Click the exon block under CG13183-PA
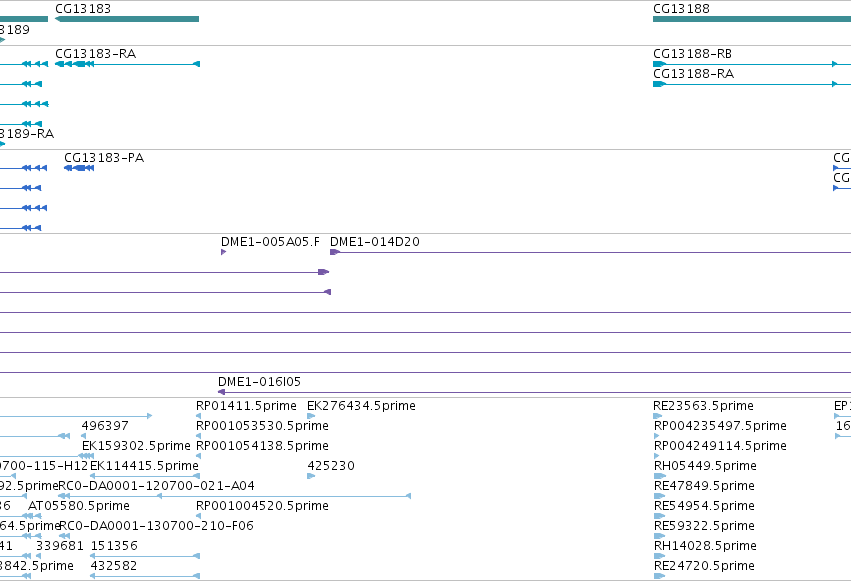The height and width of the screenshot is (581, 851). pyautogui.click(x=80, y=168)
